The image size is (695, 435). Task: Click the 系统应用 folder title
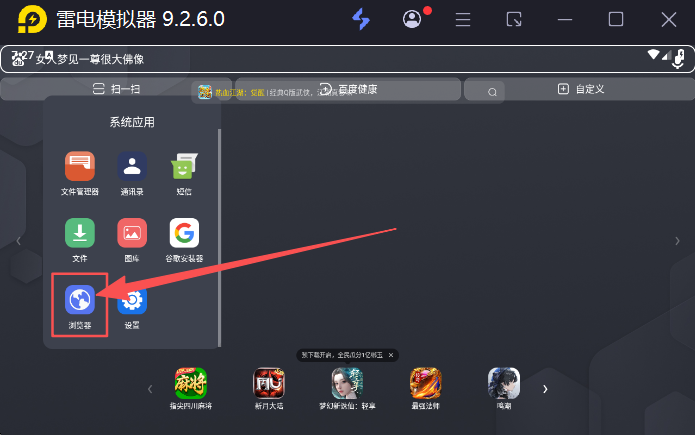(x=132, y=122)
